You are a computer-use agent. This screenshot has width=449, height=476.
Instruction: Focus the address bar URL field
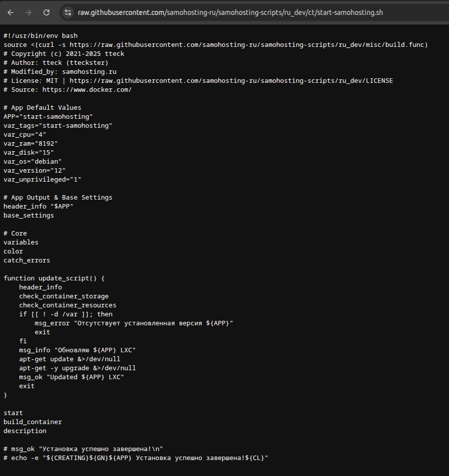[230, 12]
